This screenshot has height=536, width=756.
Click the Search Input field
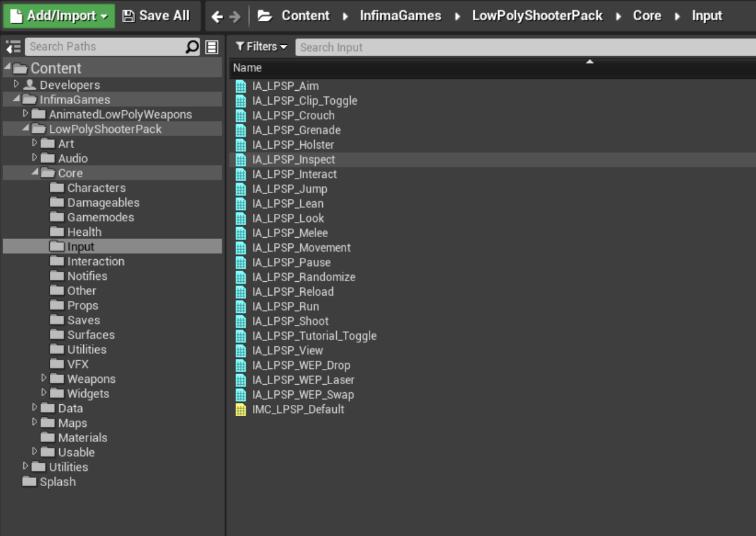click(523, 47)
